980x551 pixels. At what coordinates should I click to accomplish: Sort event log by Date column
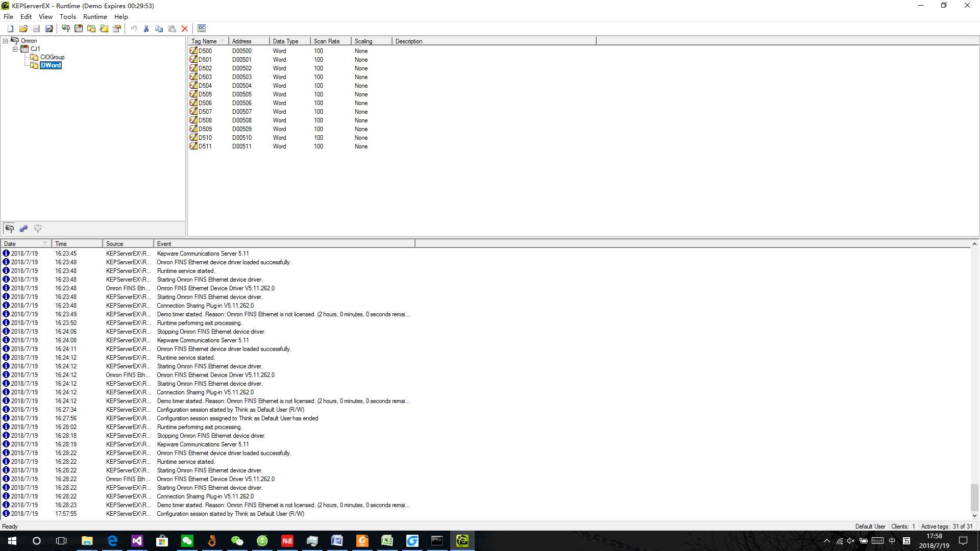pos(26,244)
